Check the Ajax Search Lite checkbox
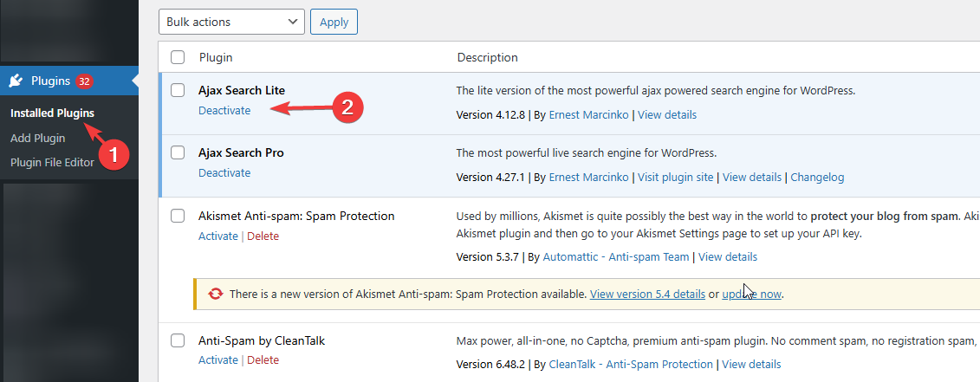980x382 pixels. [x=178, y=90]
